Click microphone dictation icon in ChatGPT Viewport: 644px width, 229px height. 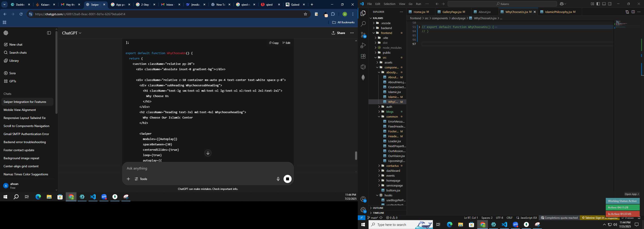click(x=278, y=179)
